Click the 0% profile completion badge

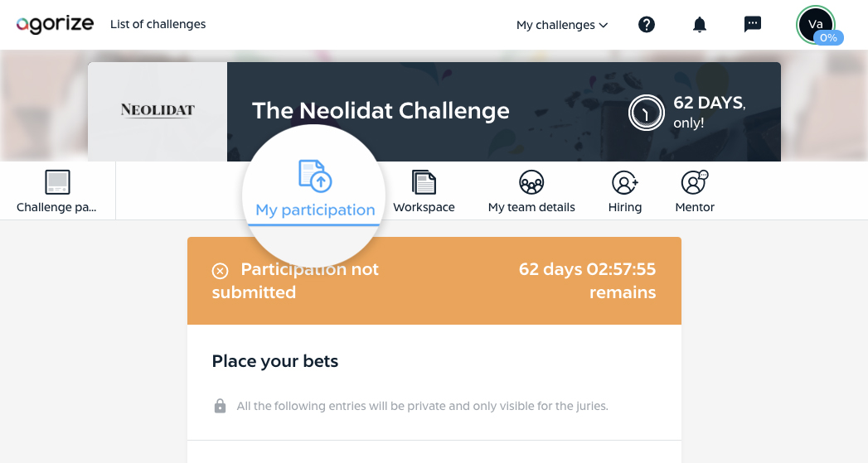[828, 37]
